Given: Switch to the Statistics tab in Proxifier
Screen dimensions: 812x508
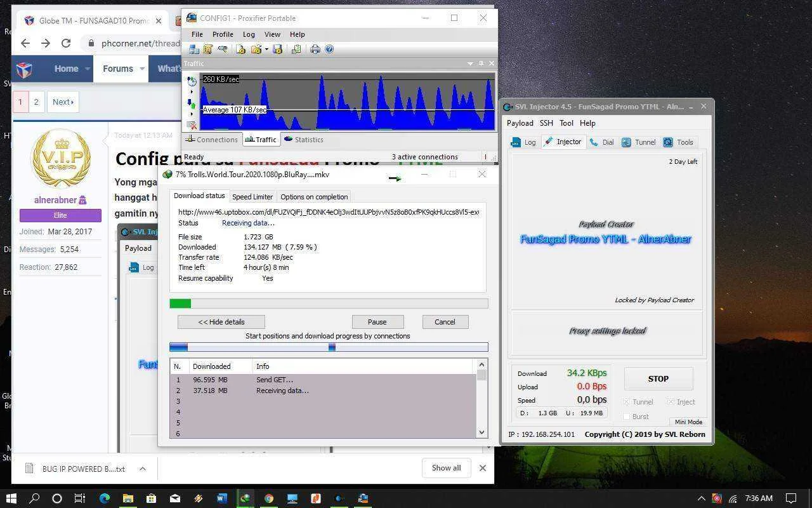Looking at the screenshot, I should (x=304, y=140).
